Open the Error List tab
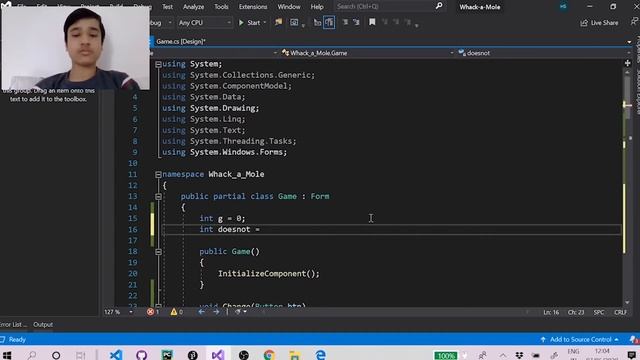The width and height of the screenshot is (640, 360). pyautogui.click(x=13, y=324)
